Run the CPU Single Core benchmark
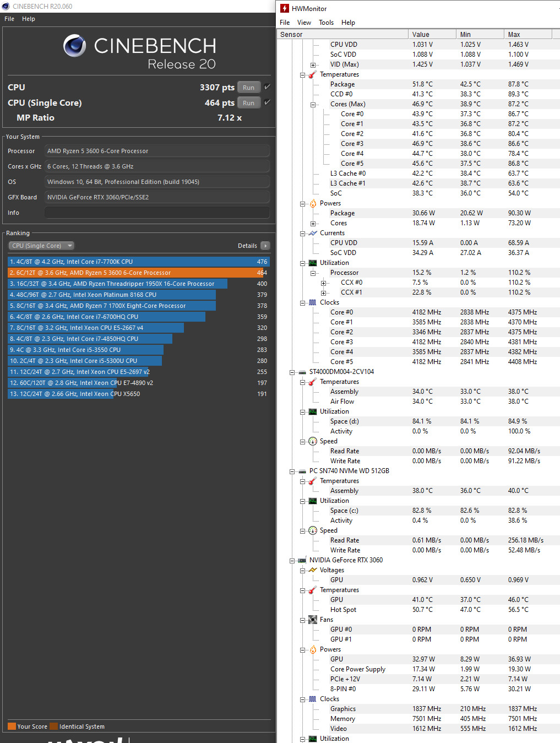Image resolution: width=560 pixels, height=743 pixels. pyautogui.click(x=249, y=102)
